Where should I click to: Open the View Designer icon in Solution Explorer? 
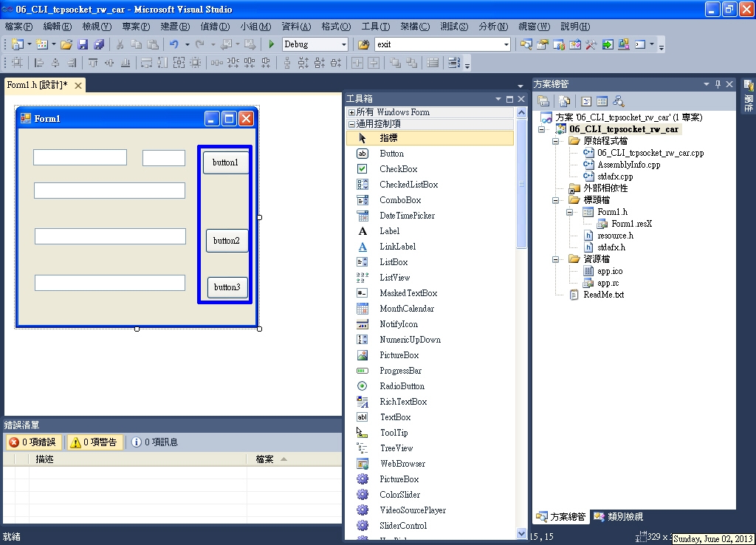pos(601,101)
